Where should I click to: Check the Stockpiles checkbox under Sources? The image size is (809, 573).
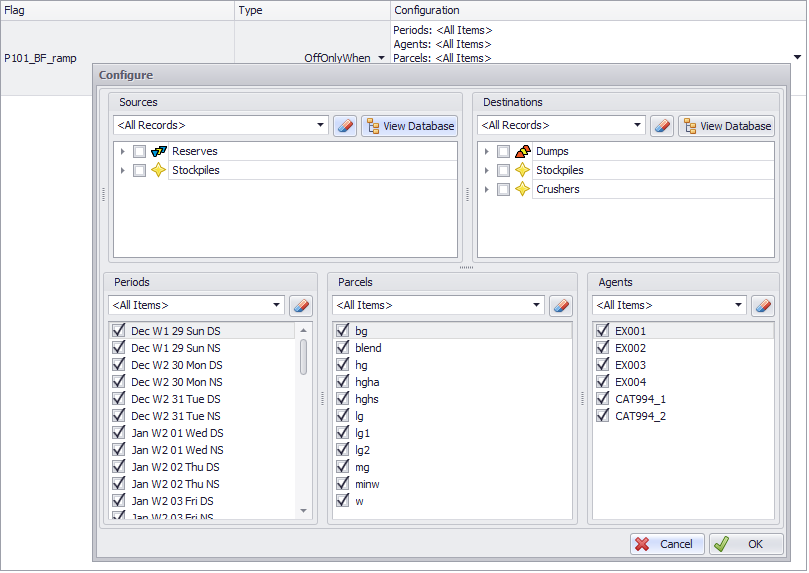pyautogui.click(x=139, y=171)
